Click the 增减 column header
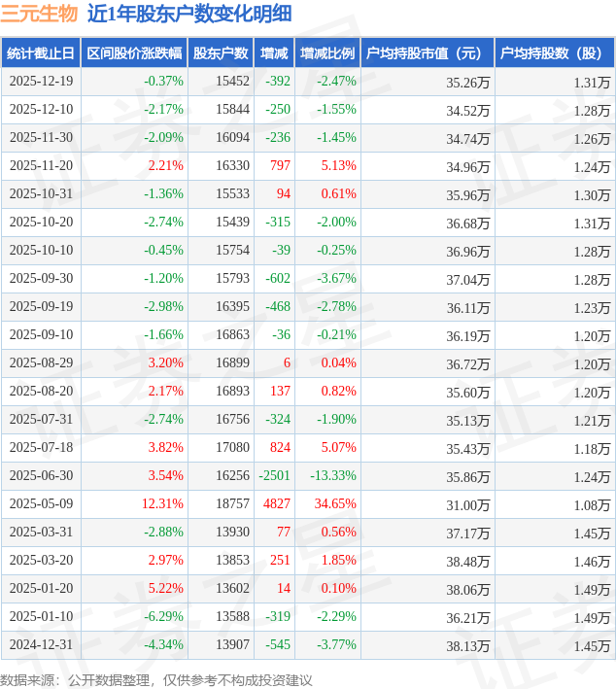The height and width of the screenshot is (689, 616). pyautogui.click(x=275, y=53)
